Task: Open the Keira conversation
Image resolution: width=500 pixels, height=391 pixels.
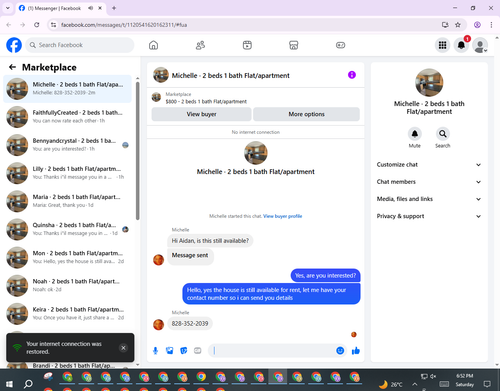Action: 67,314
